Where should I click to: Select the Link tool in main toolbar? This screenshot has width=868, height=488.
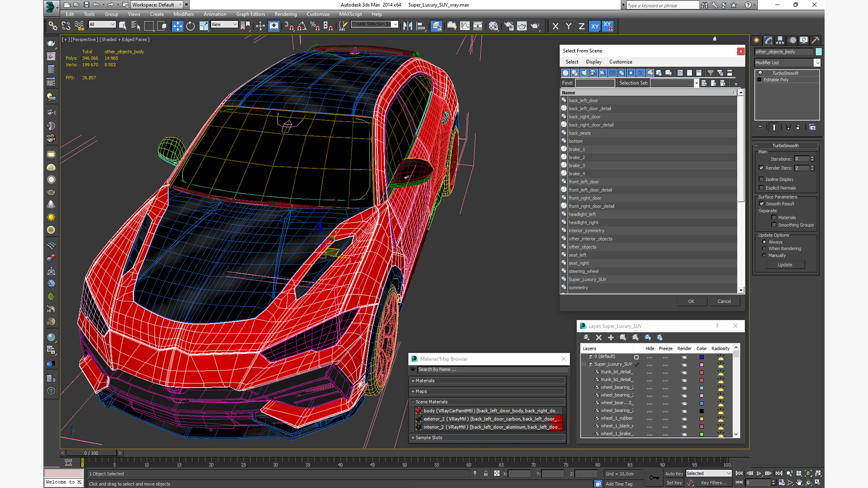pyautogui.click(x=53, y=26)
